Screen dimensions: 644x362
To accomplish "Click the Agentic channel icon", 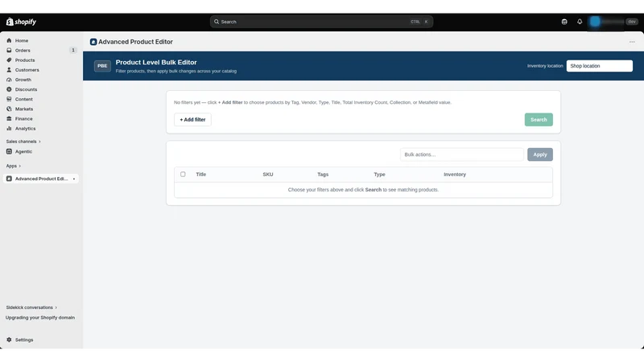I will (9, 151).
